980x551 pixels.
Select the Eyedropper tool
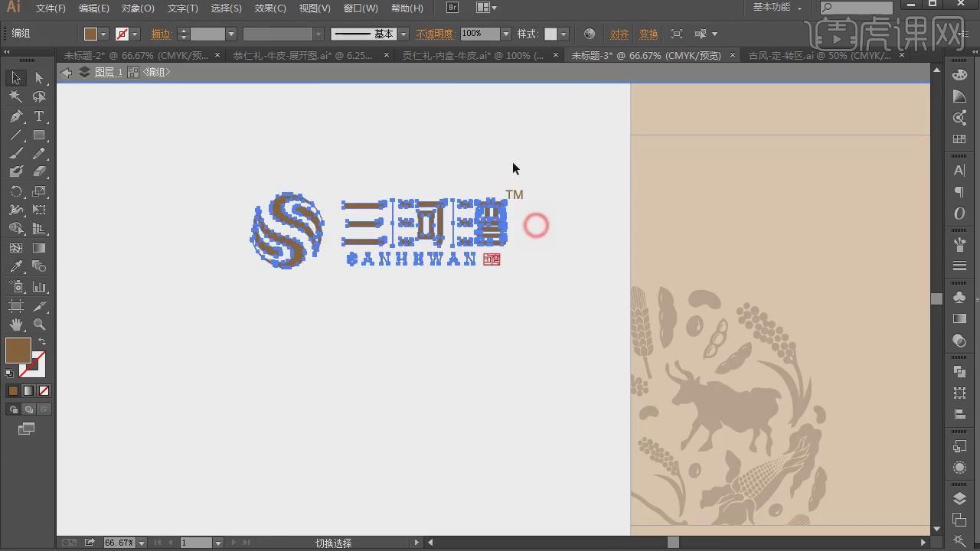(16, 267)
